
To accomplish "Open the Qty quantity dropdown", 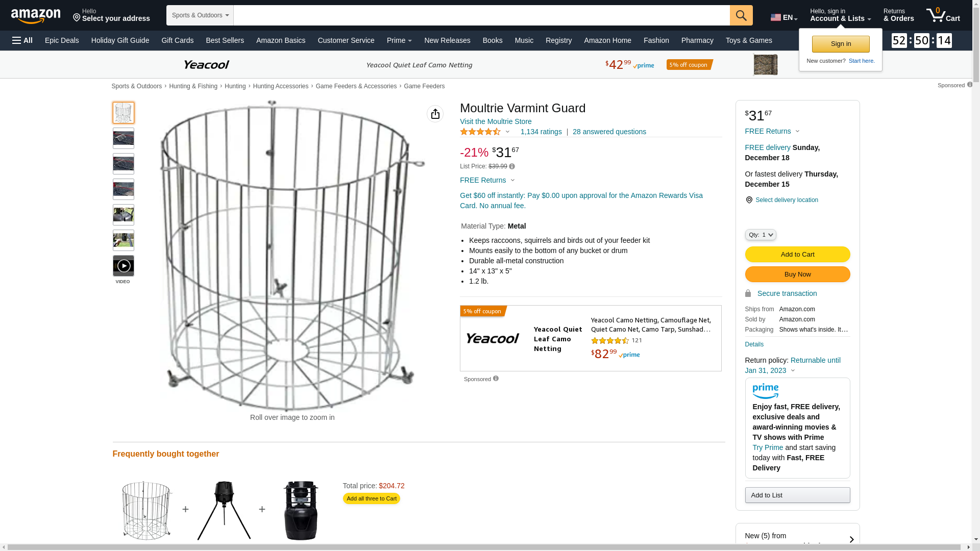I will pyautogui.click(x=760, y=235).
